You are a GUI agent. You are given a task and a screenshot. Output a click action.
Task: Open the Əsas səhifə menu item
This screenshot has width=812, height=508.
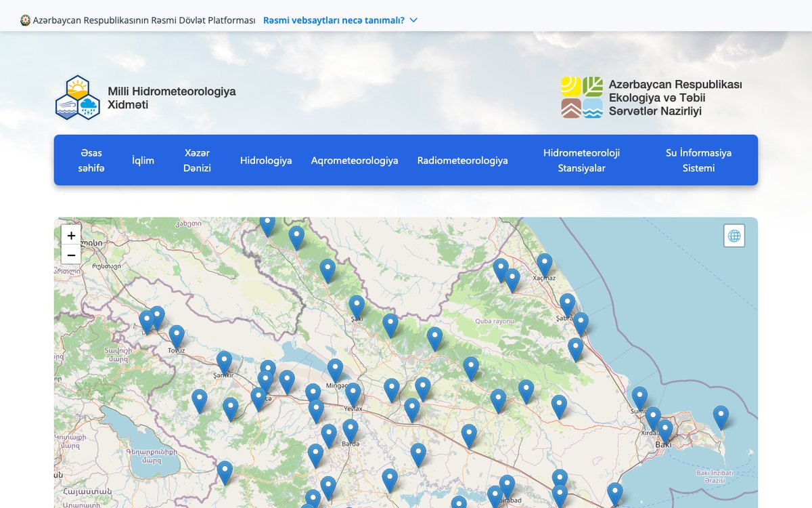(x=91, y=161)
